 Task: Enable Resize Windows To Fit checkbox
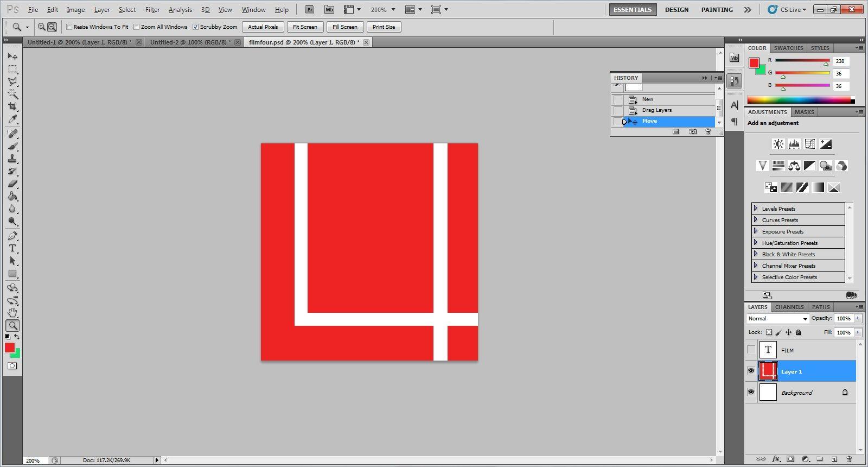(x=69, y=27)
